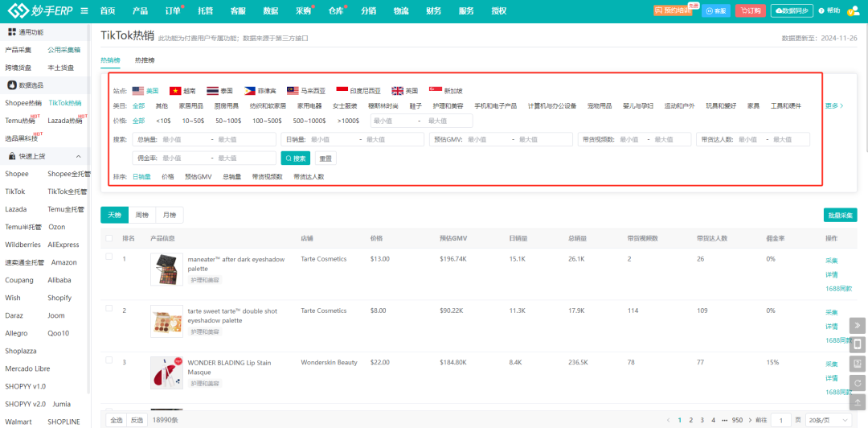The width and height of the screenshot is (868, 428).
Task: Switch to the 月榜 tab
Action: click(x=170, y=215)
